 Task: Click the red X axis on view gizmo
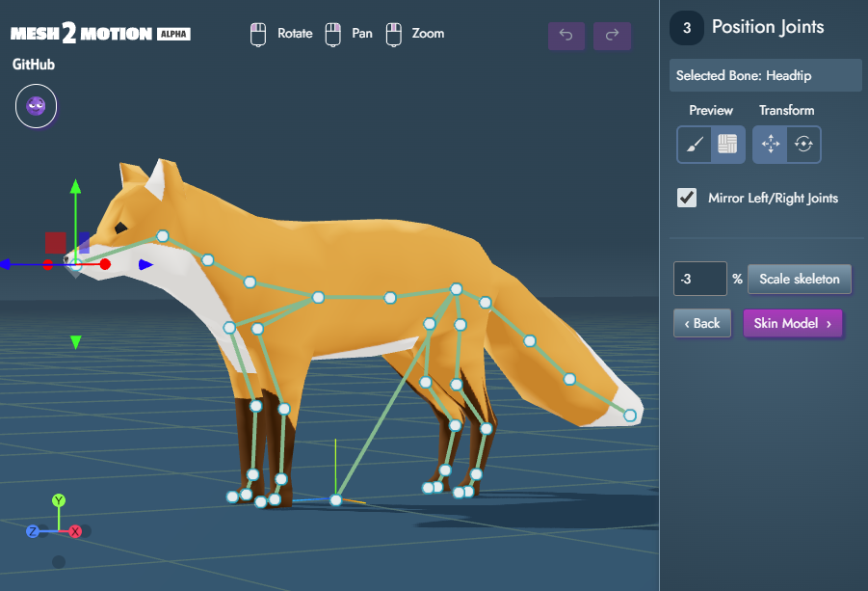tap(75, 532)
